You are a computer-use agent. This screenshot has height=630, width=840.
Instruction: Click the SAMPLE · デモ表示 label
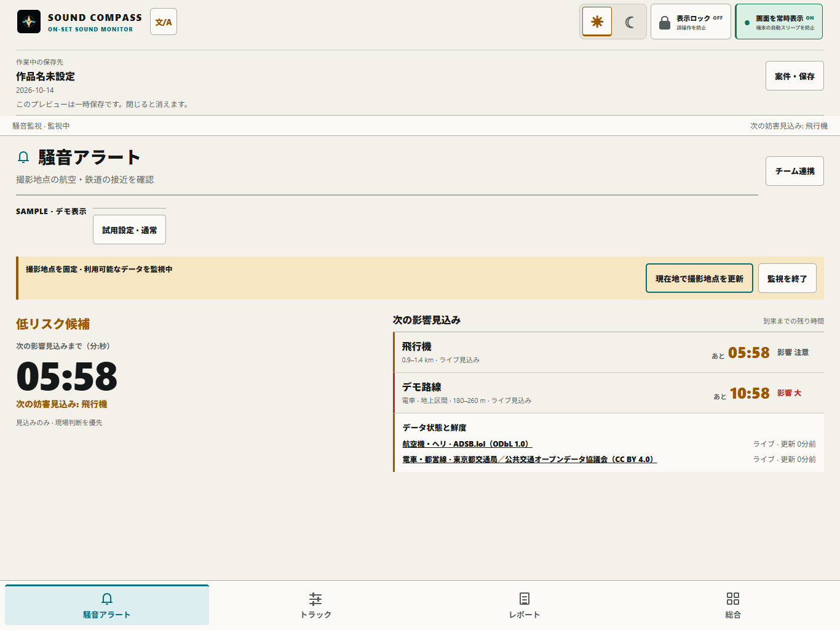pos(51,211)
